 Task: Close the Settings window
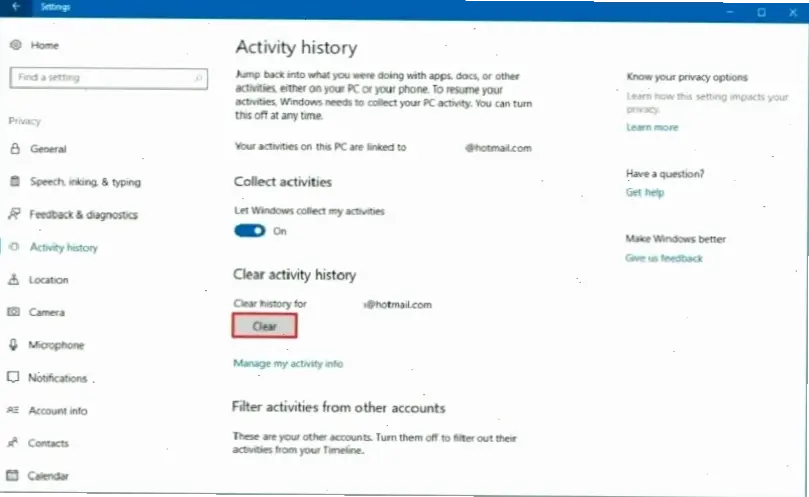(x=793, y=12)
